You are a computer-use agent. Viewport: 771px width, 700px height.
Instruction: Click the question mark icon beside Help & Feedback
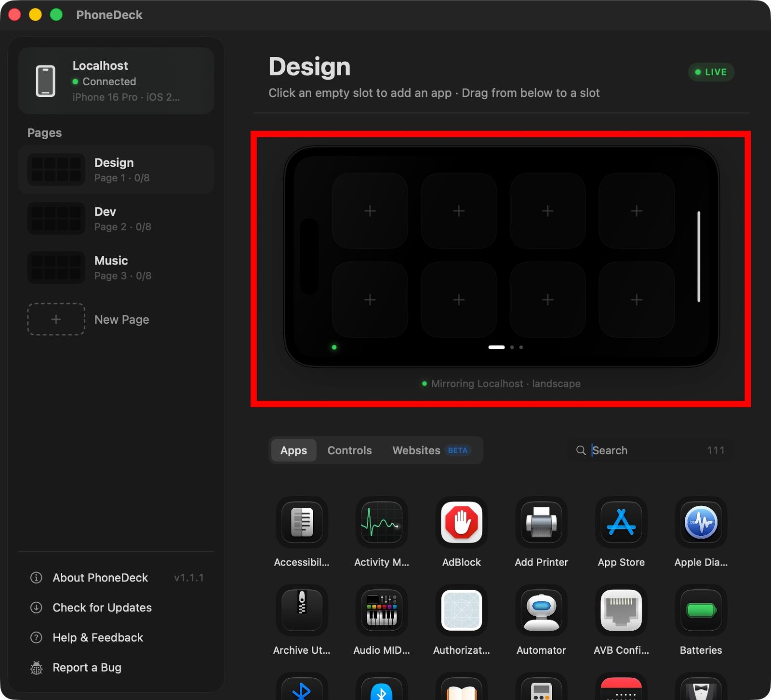click(36, 637)
